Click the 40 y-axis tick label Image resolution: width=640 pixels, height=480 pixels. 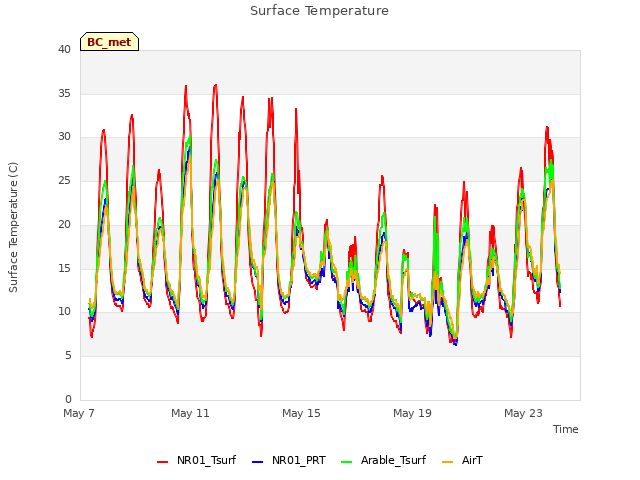point(64,49)
